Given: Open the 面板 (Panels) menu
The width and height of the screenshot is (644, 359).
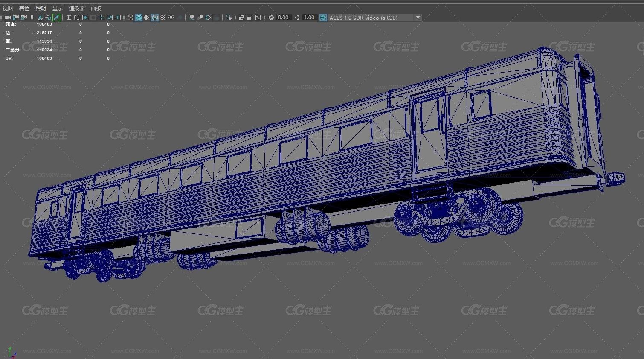Looking at the screenshot, I should [96, 8].
